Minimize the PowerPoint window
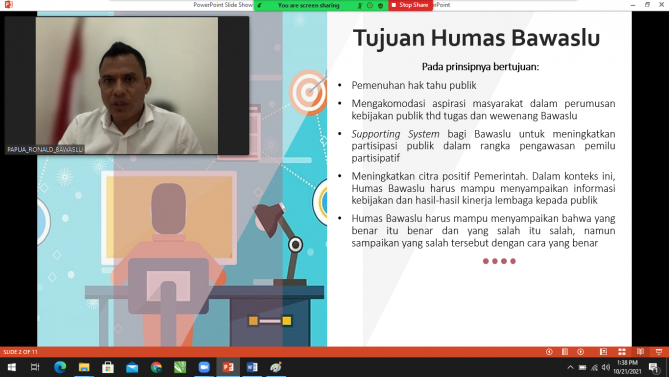 coord(633,5)
